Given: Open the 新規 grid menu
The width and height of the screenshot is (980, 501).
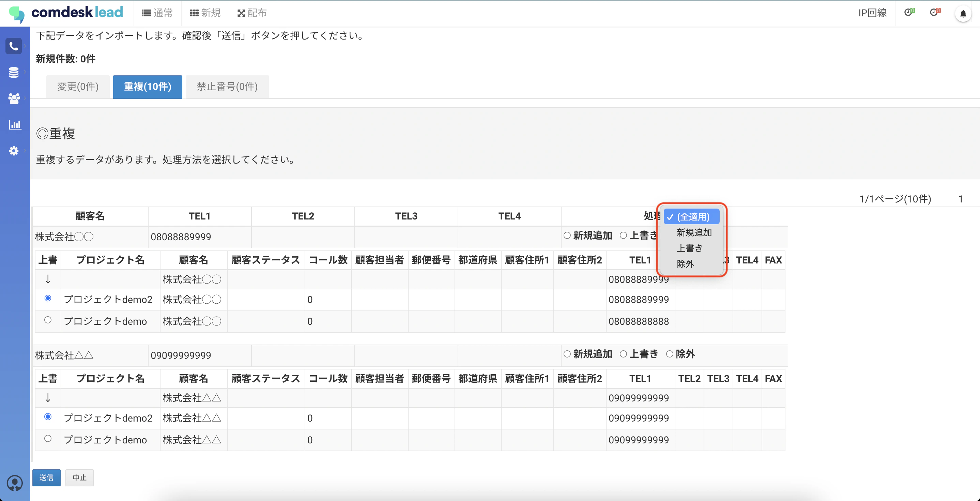Looking at the screenshot, I should 205,13.
